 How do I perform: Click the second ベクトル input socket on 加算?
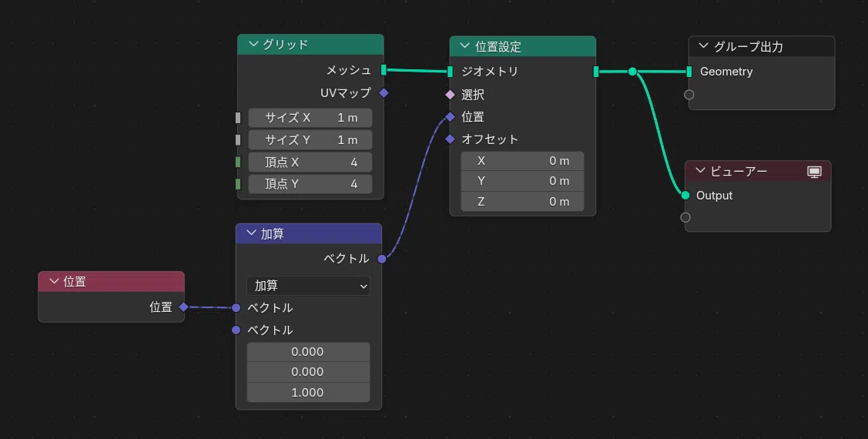pos(236,330)
